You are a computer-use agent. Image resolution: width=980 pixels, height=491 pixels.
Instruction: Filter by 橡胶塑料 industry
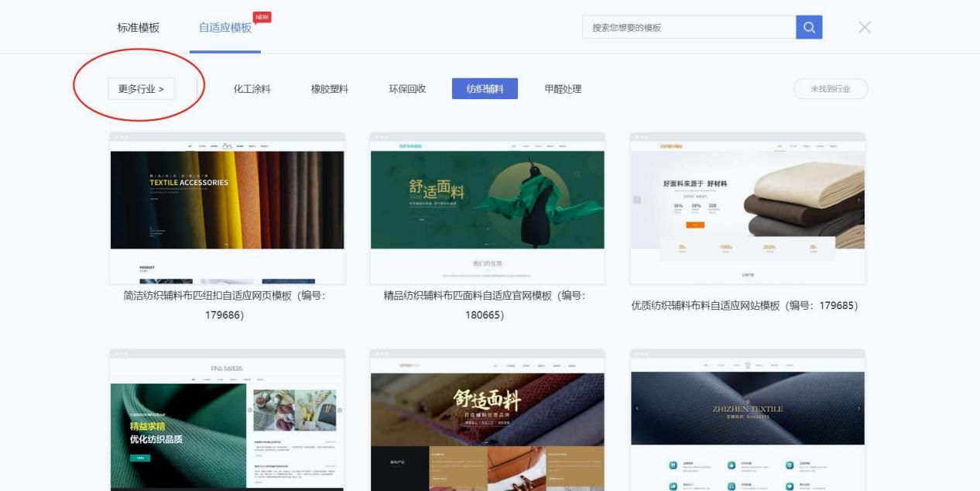pos(330,89)
